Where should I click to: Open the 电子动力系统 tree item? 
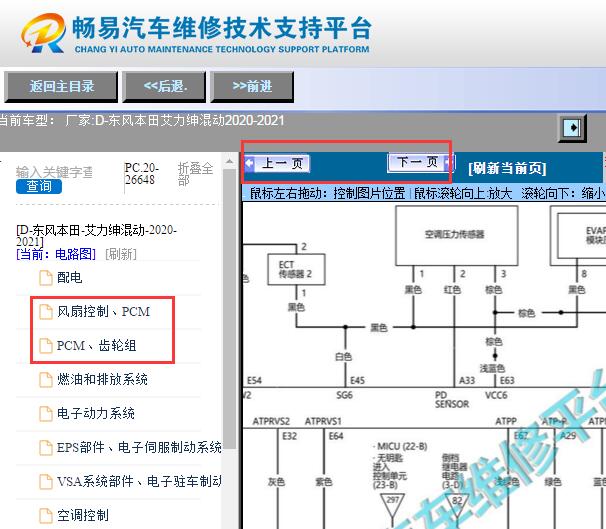96,413
